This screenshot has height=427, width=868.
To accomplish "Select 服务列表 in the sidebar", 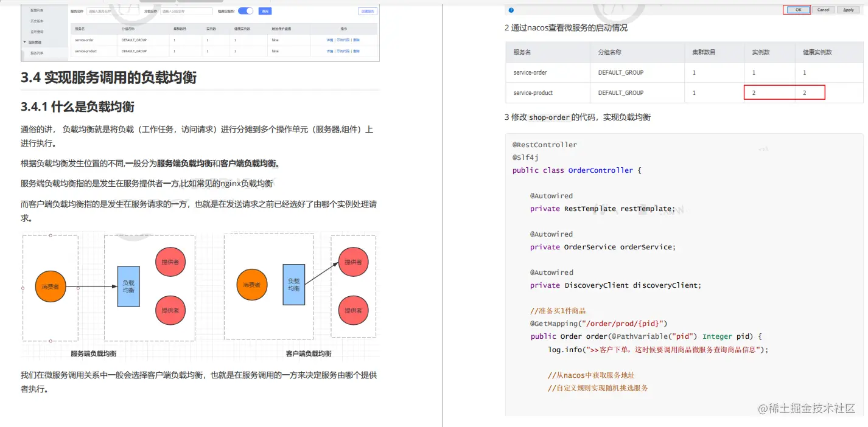I will pyautogui.click(x=37, y=52).
